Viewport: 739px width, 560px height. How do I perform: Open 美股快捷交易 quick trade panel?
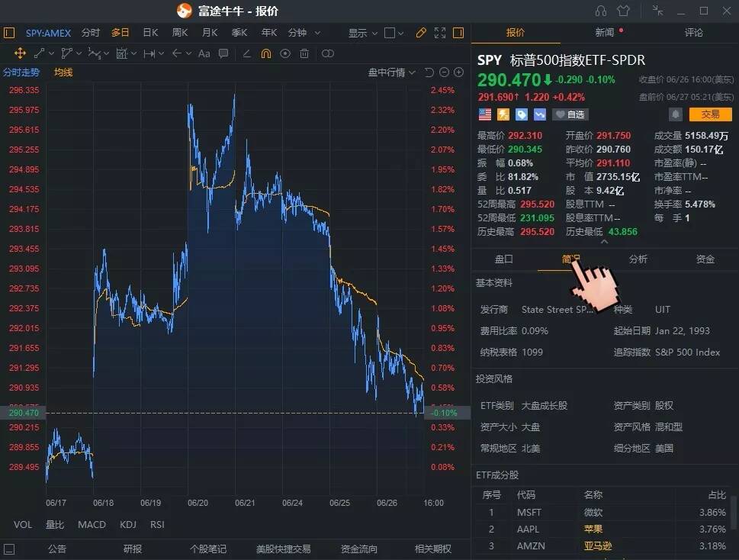coord(283,549)
